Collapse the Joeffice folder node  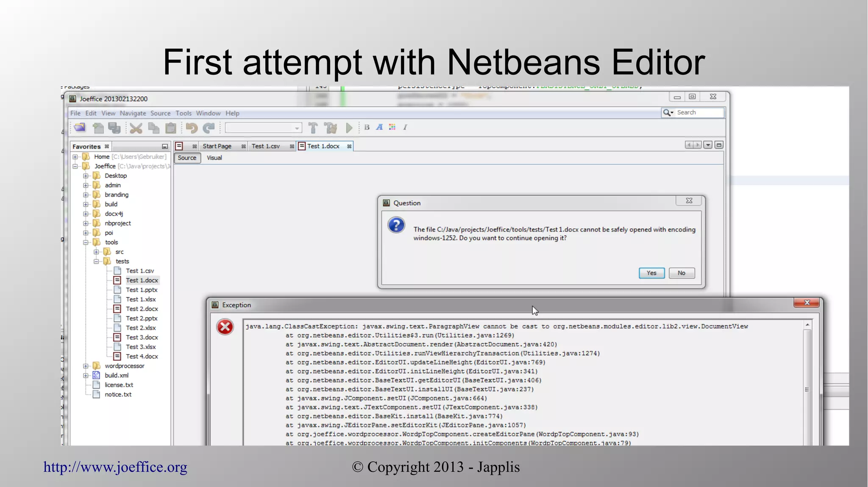(75, 166)
